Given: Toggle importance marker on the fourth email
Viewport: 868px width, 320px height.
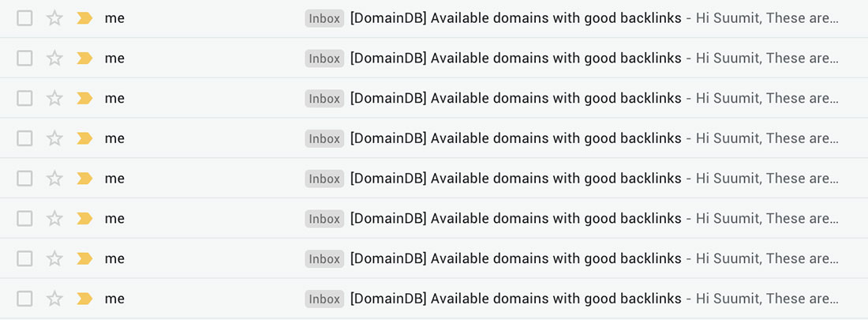Looking at the screenshot, I should [x=84, y=138].
